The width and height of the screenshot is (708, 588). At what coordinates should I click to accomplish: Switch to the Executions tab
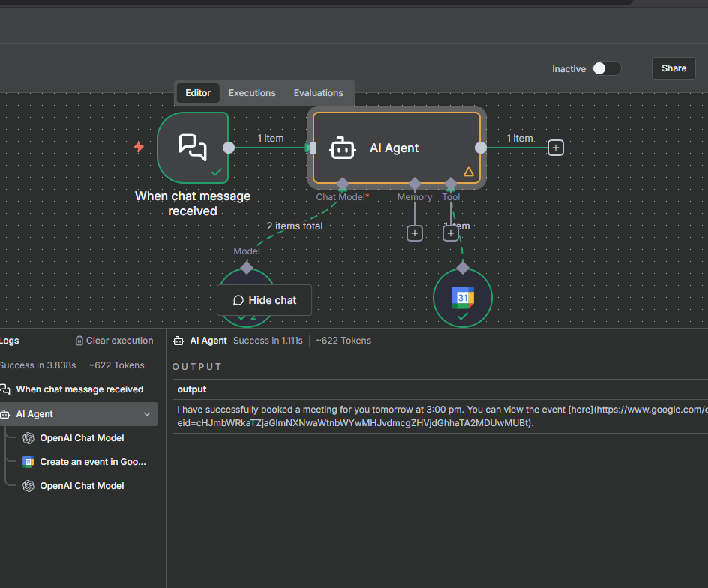252,93
